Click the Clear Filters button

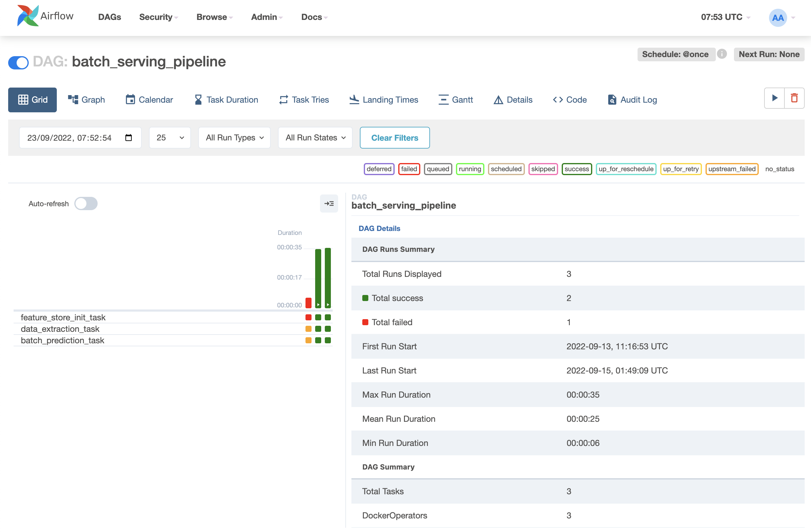tap(395, 138)
